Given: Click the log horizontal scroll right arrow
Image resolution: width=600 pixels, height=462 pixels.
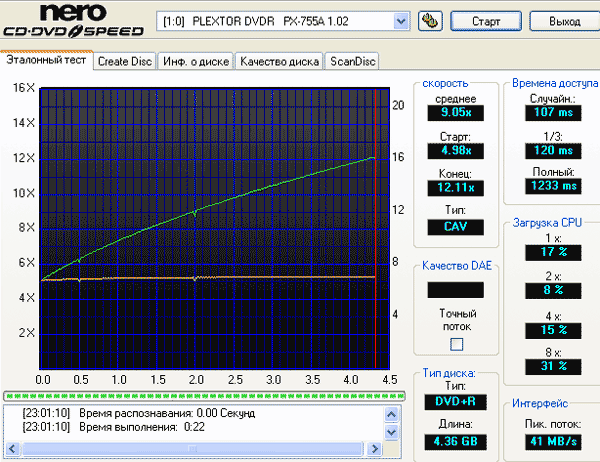Looking at the screenshot, I should point(375,449).
